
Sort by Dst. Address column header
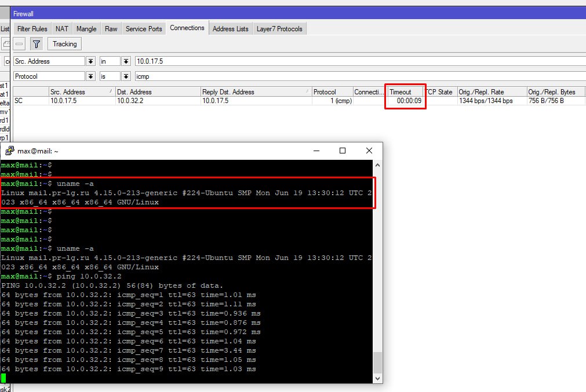(x=158, y=92)
